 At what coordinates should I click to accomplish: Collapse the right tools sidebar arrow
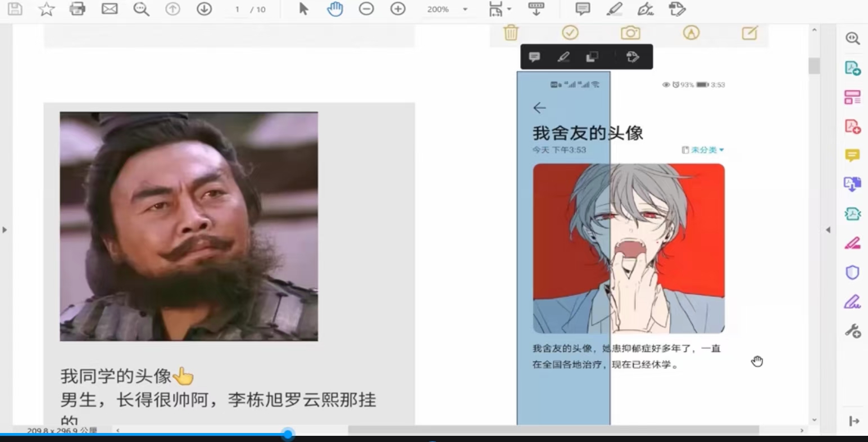point(854,421)
